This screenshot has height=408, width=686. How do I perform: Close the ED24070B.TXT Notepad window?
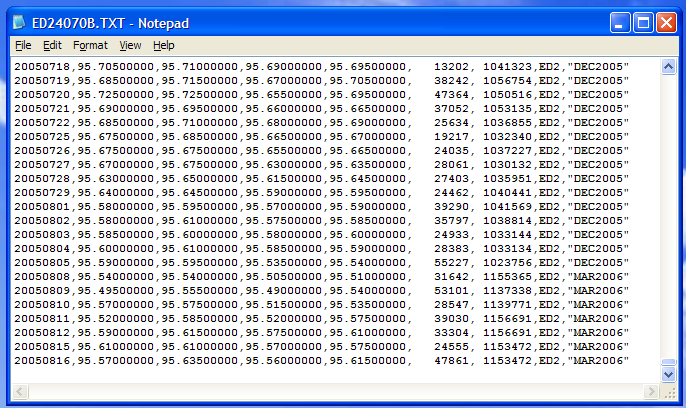coord(666,22)
